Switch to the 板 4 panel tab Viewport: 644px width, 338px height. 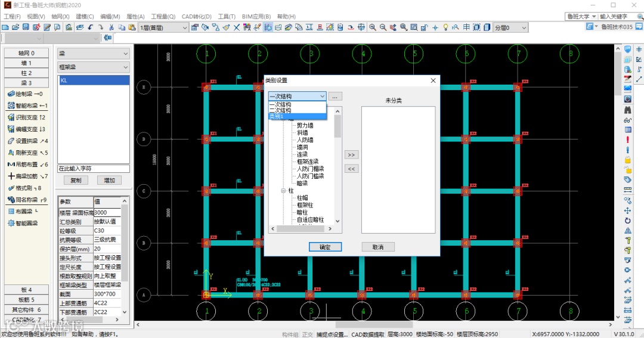click(x=26, y=290)
